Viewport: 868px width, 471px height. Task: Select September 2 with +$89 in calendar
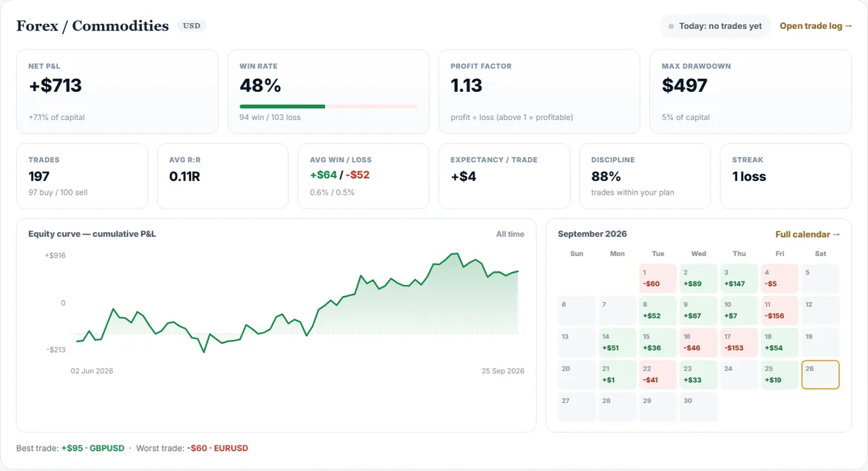click(x=699, y=279)
